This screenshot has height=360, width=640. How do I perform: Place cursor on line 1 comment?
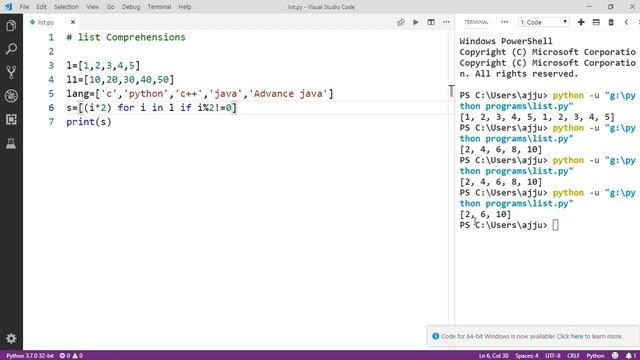point(126,37)
